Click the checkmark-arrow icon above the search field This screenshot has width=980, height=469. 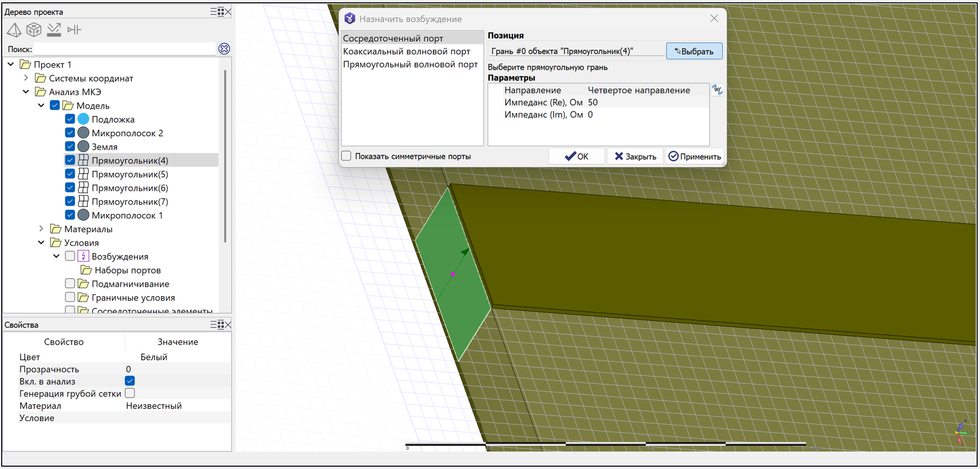[x=54, y=30]
